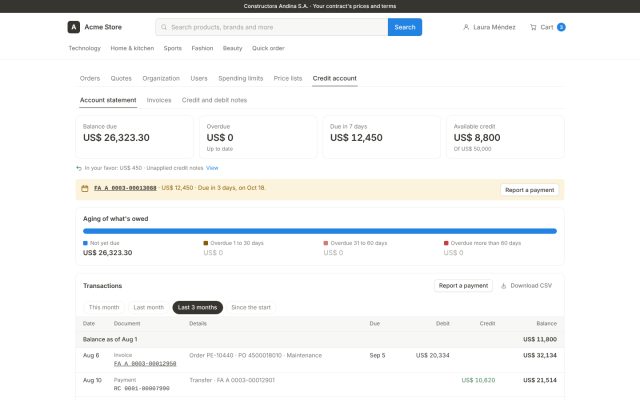This screenshot has height=400, width=640.
Task: Click the top contract prices banner
Action: click(x=320, y=6)
